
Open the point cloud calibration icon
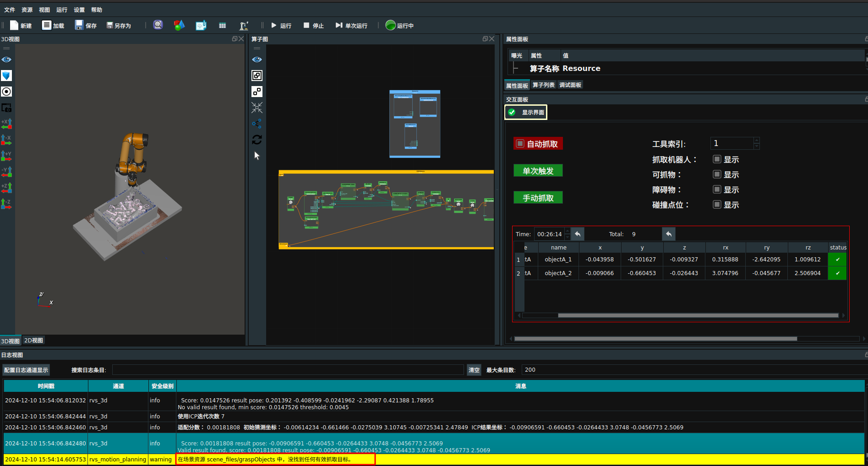click(x=201, y=25)
